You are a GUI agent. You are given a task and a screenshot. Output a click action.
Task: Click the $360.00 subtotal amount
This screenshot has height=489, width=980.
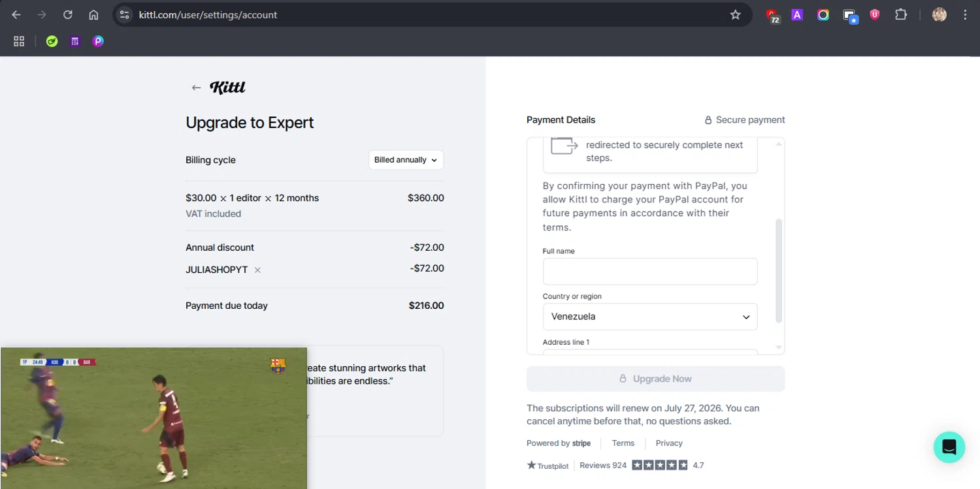(426, 198)
